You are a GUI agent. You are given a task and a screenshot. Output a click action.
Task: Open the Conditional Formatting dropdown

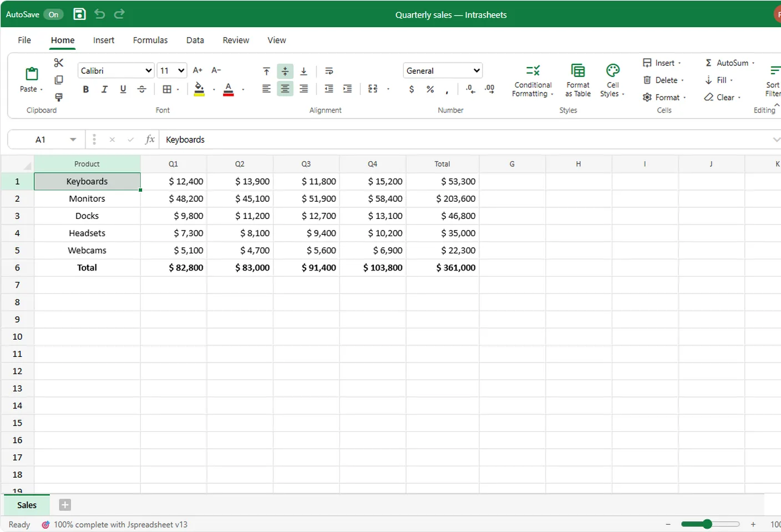(532, 80)
